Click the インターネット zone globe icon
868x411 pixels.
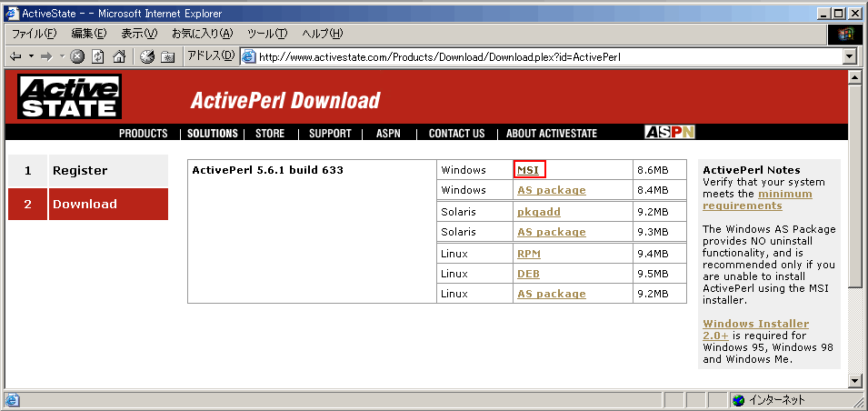point(738,400)
